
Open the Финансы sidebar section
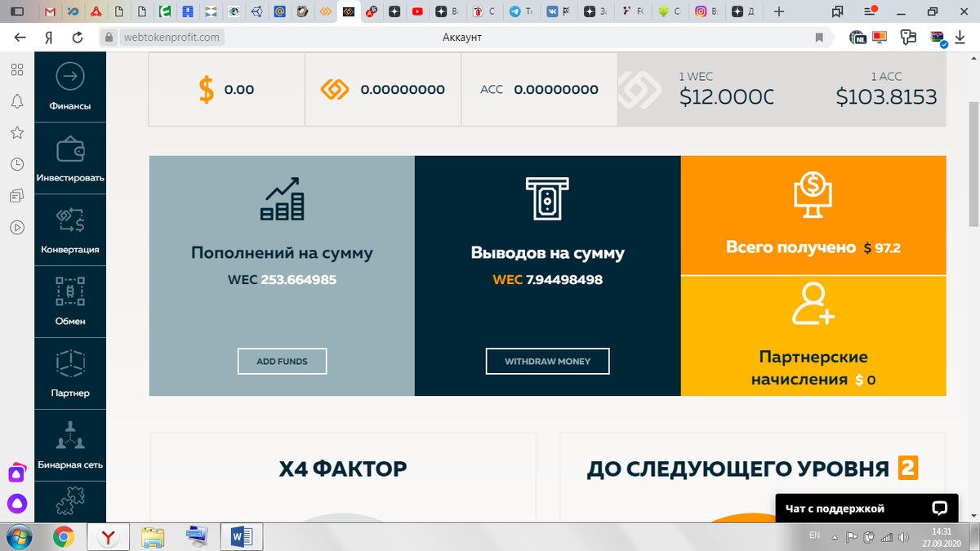pyautogui.click(x=70, y=87)
